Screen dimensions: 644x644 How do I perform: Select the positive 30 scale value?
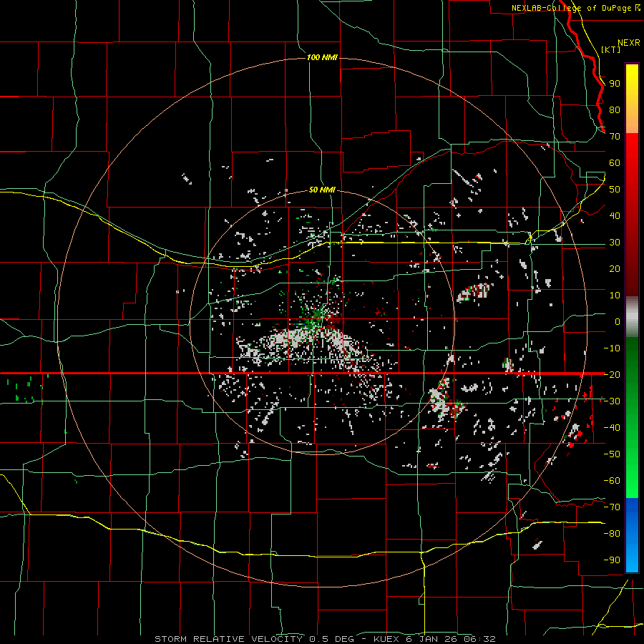coord(615,243)
